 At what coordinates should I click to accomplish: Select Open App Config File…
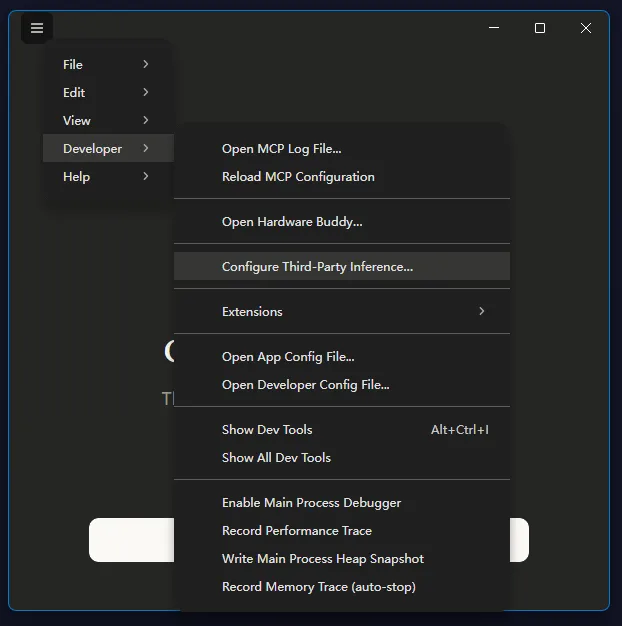point(342,357)
